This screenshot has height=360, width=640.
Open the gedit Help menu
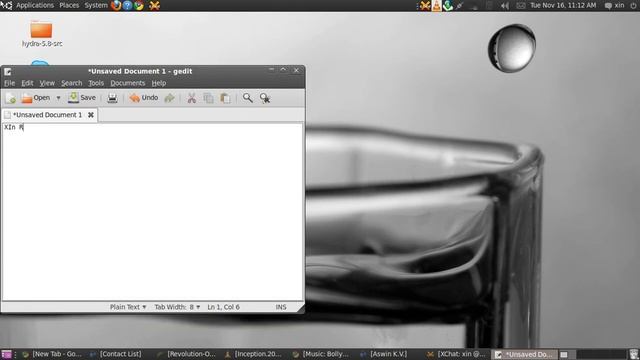159,83
